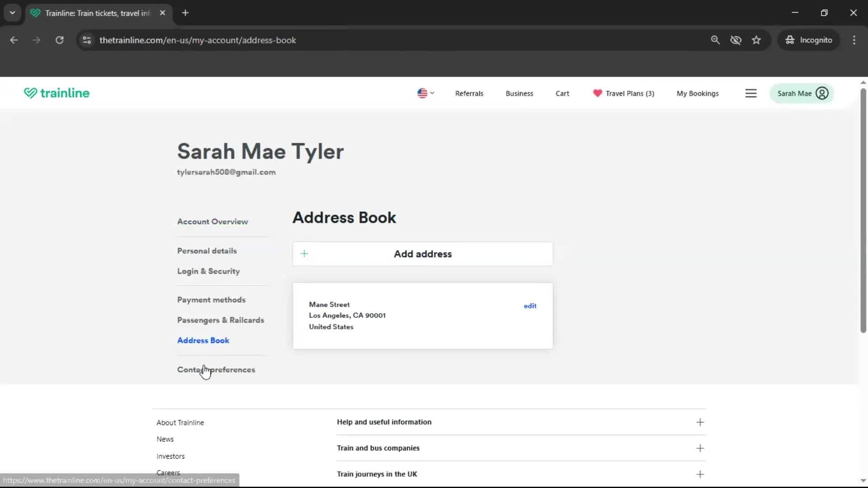
Task: Click the Sarah Mae profile avatar icon
Action: click(822, 94)
